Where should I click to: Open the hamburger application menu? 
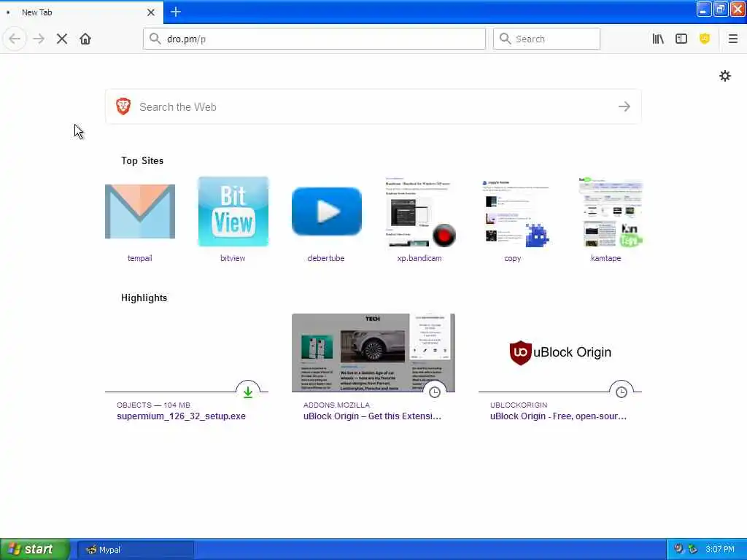pos(732,39)
